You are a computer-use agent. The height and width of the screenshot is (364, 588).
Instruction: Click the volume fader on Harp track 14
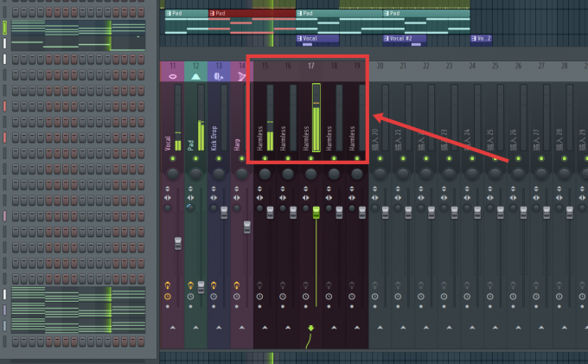246,227
